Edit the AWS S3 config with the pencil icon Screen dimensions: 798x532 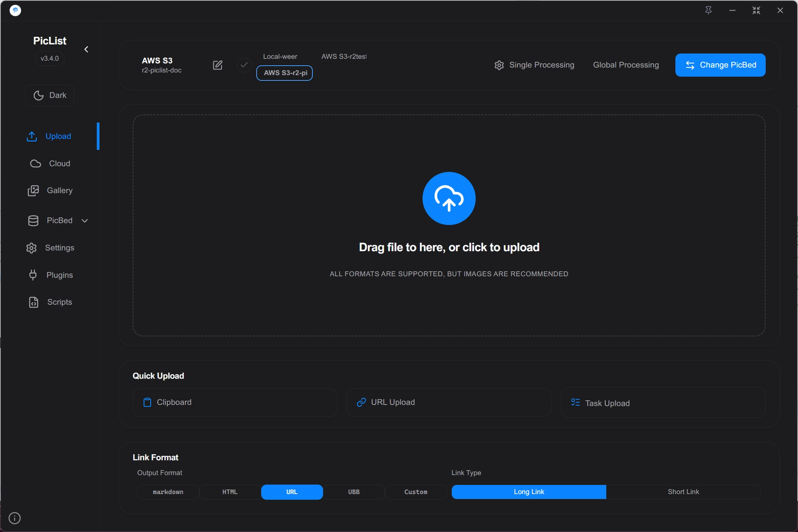click(218, 65)
